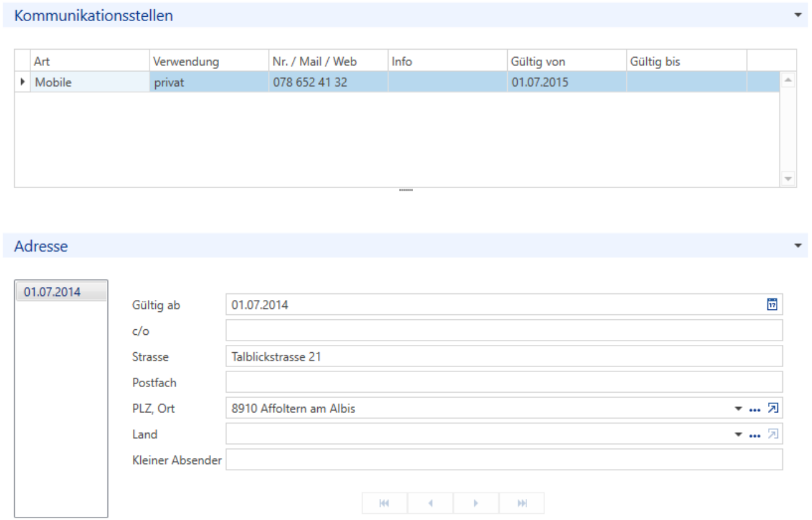Select the Mobile row indicator arrow
The width and height of the screenshot is (812, 520).
click(x=23, y=82)
